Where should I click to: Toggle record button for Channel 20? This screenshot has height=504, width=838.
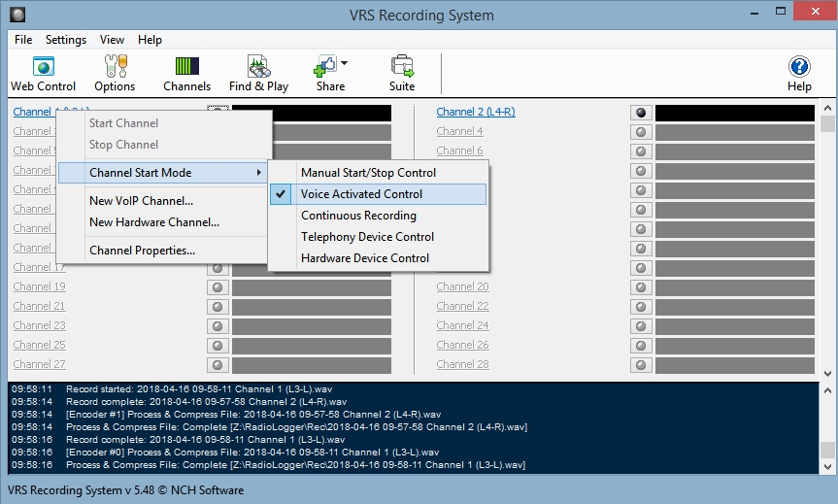click(641, 287)
